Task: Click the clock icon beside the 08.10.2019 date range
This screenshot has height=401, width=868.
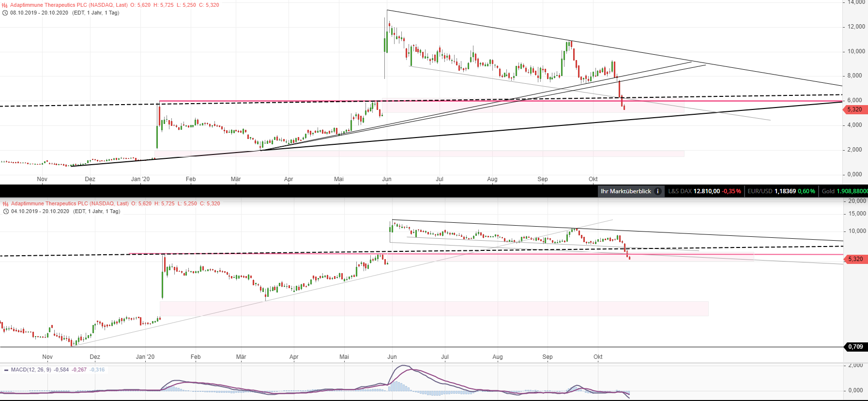Action: pyautogui.click(x=5, y=13)
